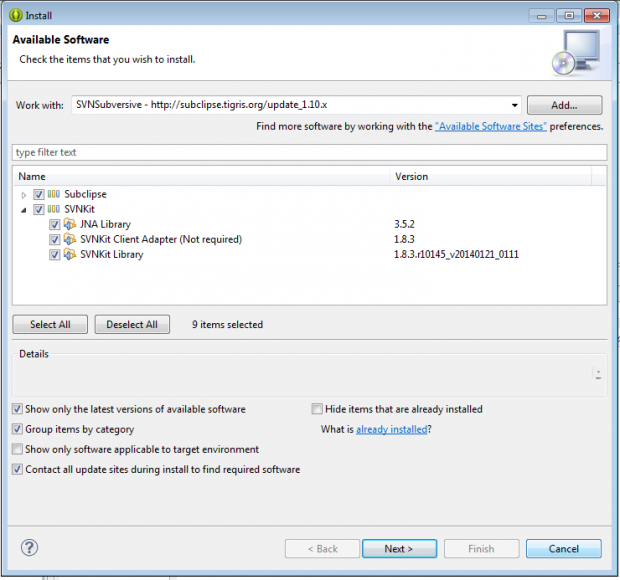The image size is (620, 580).
Task: Maximize the Install dialog window
Action: click(569, 16)
